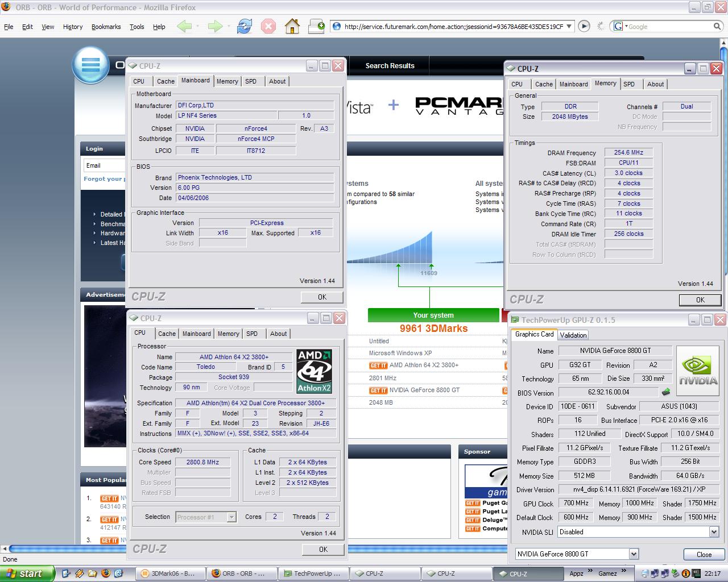Viewport: 728px width, 582px height.
Task: Open the File menu in Firefox
Action: click(x=9, y=27)
